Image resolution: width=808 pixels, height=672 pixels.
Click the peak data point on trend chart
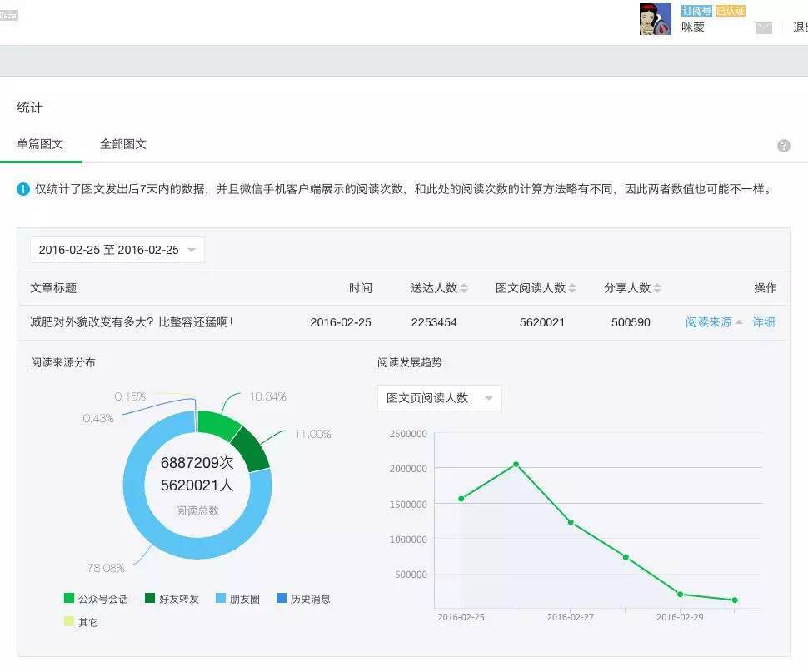click(x=516, y=464)
